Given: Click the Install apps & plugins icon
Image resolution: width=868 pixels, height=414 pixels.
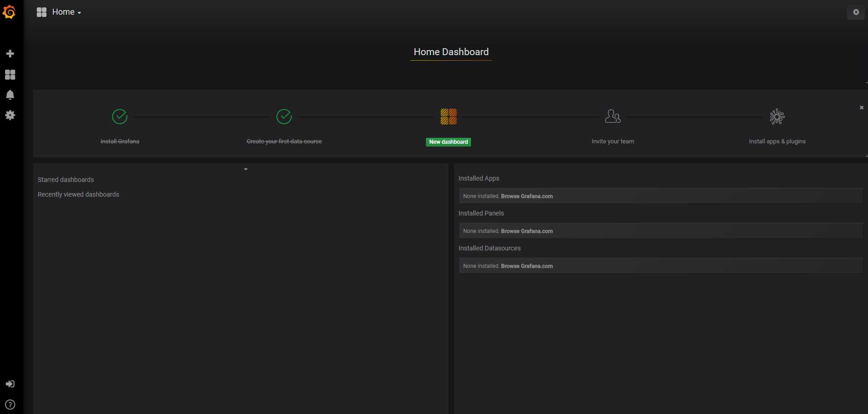Looking at the screenshot, I should [x=777, y=117].
